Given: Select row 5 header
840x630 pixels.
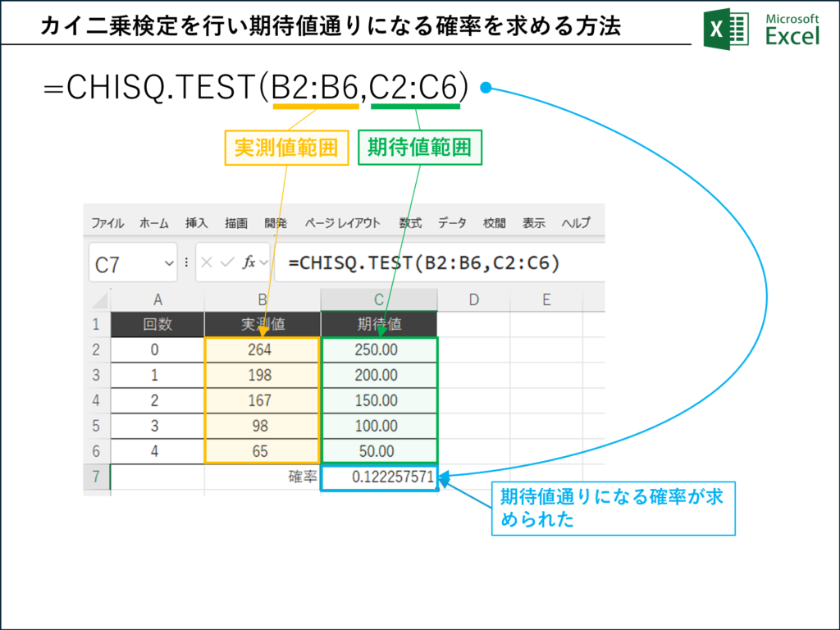Looking at the screenshot, I should [x=97, y=427].
